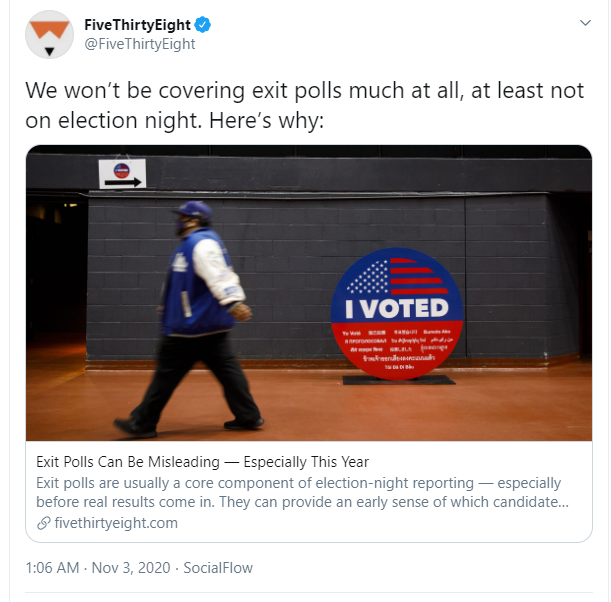Click the FiveThirtyEight display name
611x602 pixels.
(137, 25)
